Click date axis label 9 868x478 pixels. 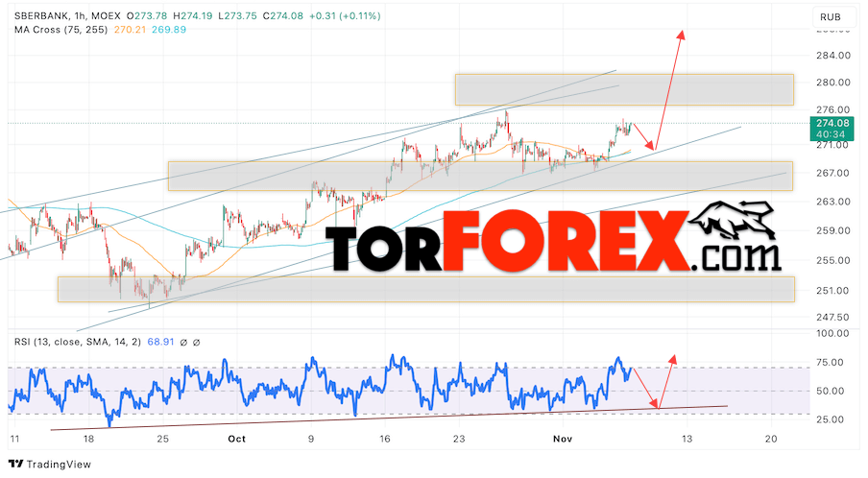(311, 440)
